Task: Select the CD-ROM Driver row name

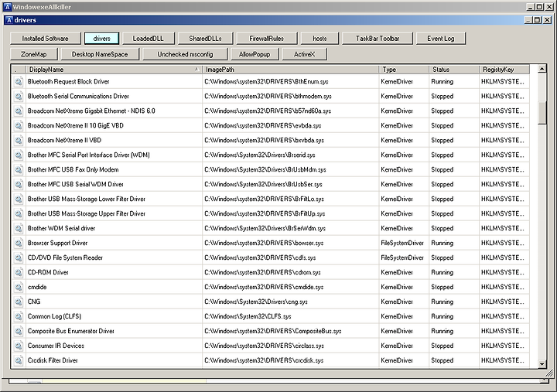Action: pyautogui.click(x=48, y=272)
